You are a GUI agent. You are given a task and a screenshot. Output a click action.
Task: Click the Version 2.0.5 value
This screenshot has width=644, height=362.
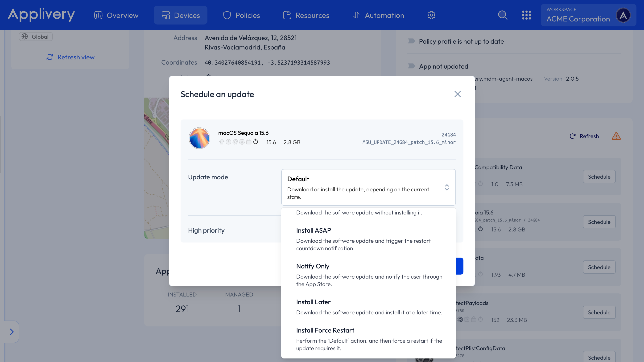click(572, 79)
